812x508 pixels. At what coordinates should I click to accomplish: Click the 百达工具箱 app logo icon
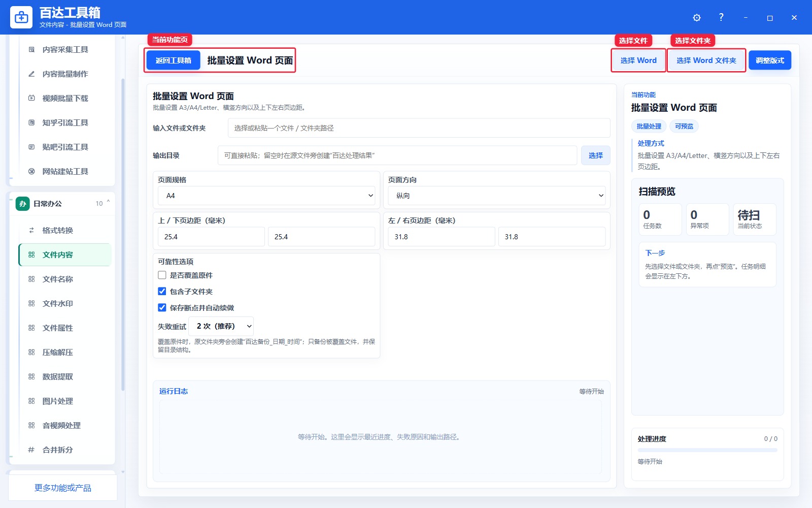[x=21, y=17]
